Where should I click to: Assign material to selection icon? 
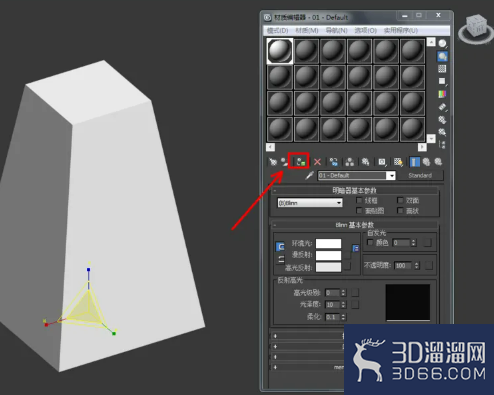(301, 162)
